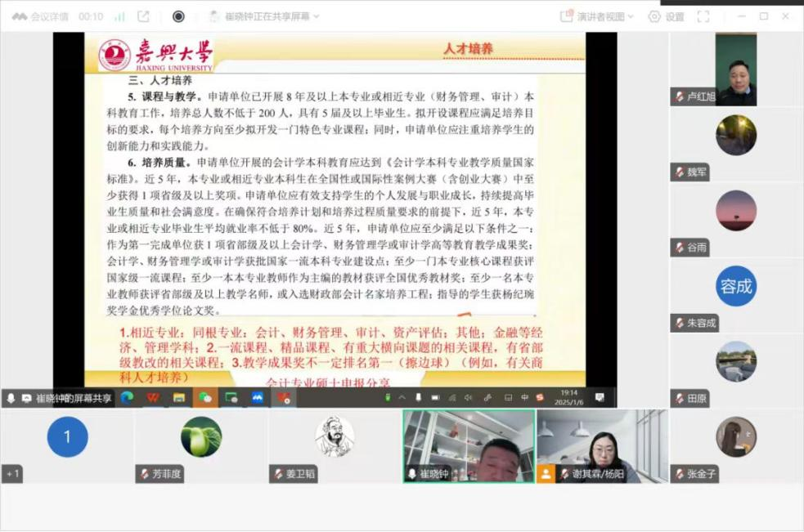
Task: Open the 演讲者视图 view dropdown
Action: (595, 16)
